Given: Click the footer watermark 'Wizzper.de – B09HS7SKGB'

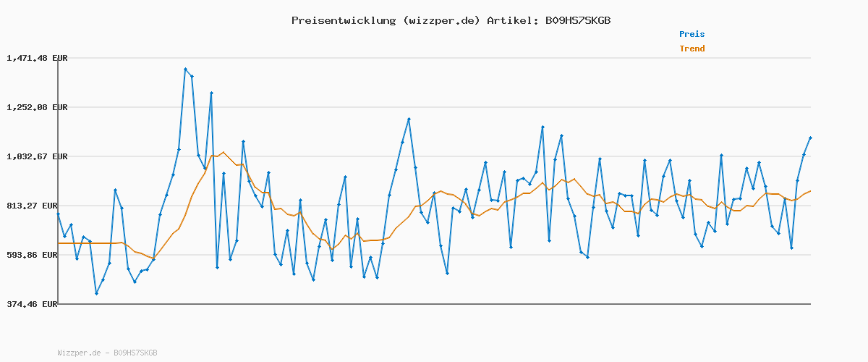Looking at the screenshot, I should pyautogui.click(x=107, y=353).
